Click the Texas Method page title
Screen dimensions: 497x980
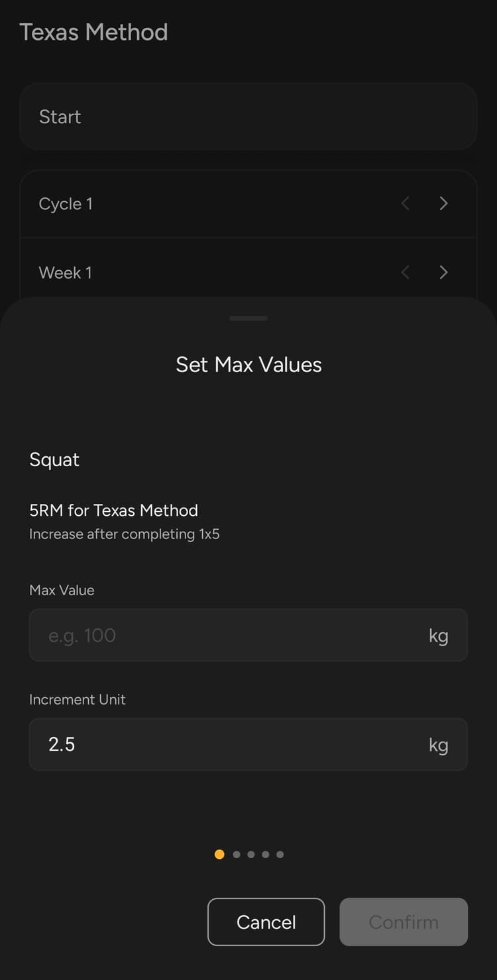pos(93,32)
